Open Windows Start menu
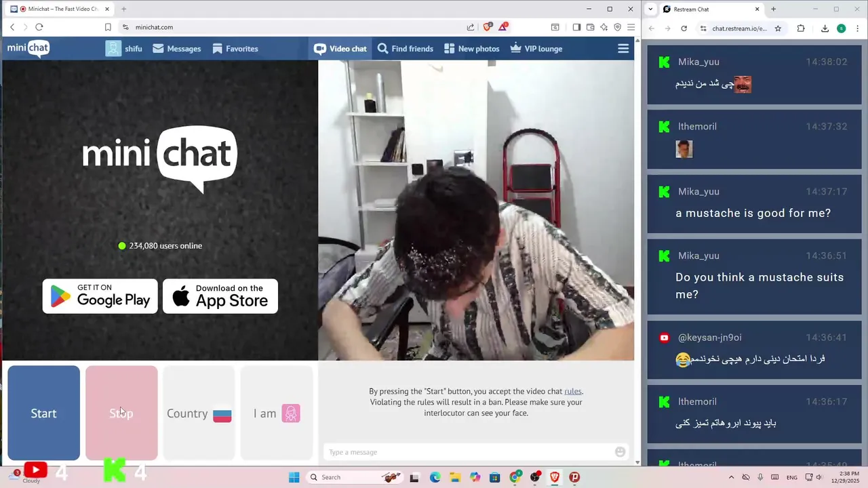This screenshot has height=488, width=868. tap(294, 477)
